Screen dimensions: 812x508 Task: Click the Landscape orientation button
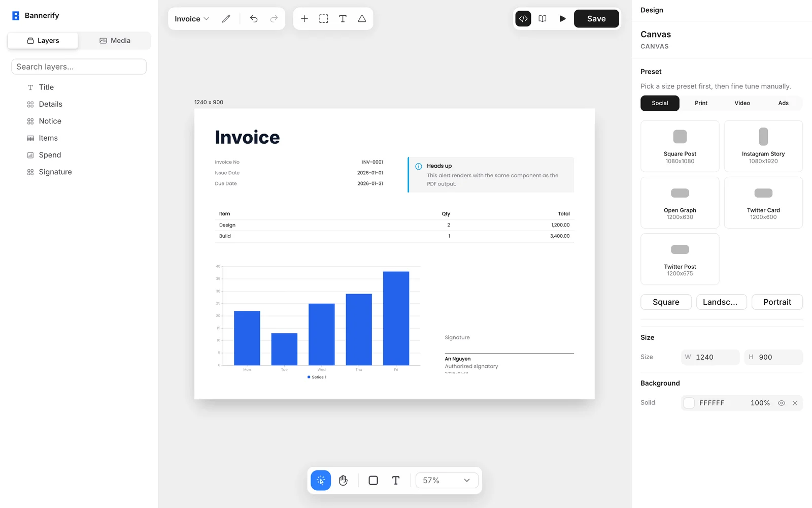click(721, 302)
